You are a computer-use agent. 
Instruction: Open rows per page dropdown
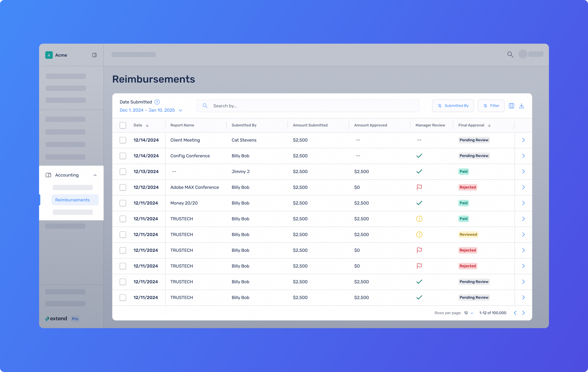point(469,313)
